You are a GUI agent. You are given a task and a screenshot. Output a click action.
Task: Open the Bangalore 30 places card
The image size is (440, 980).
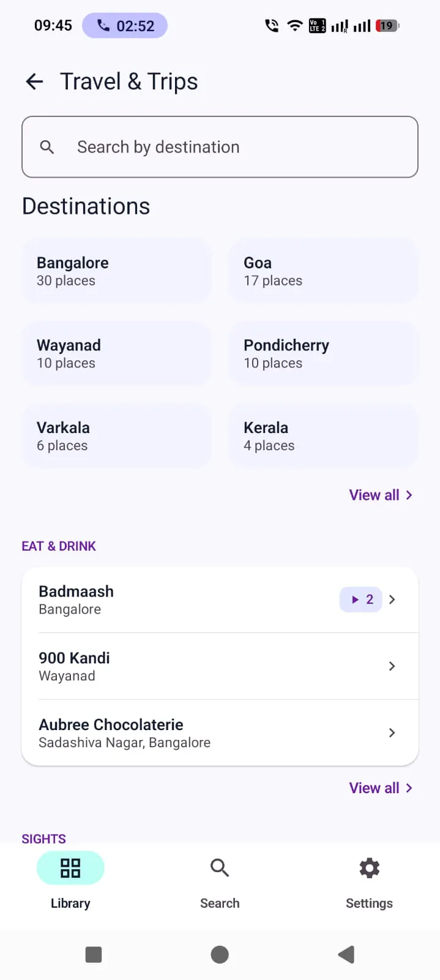[x=117, y=271]
